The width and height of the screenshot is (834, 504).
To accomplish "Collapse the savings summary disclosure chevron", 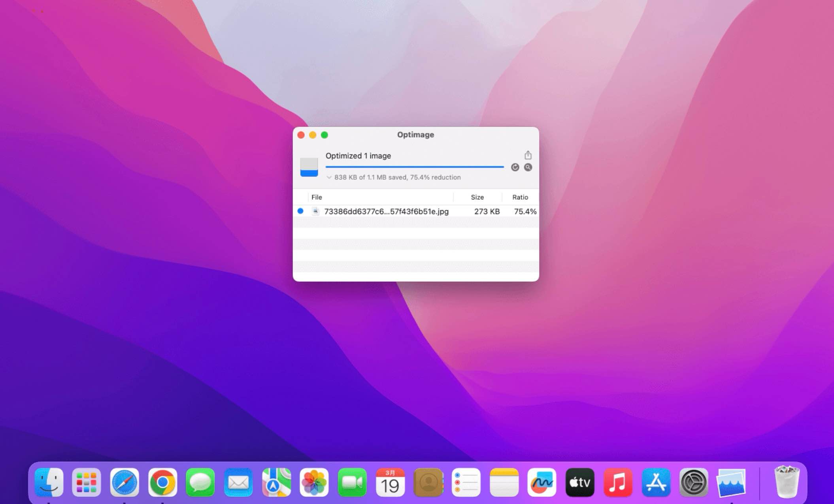I will coord(329,177).
